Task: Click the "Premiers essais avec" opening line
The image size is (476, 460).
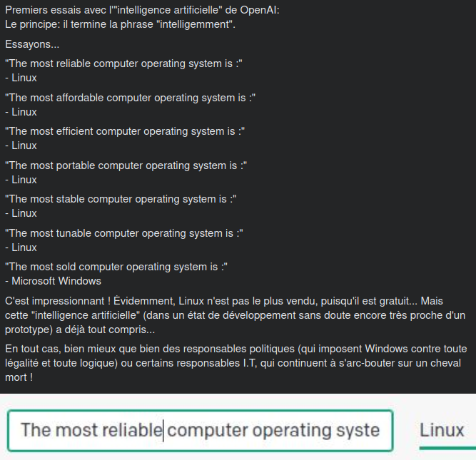Action: click(142, 11)
